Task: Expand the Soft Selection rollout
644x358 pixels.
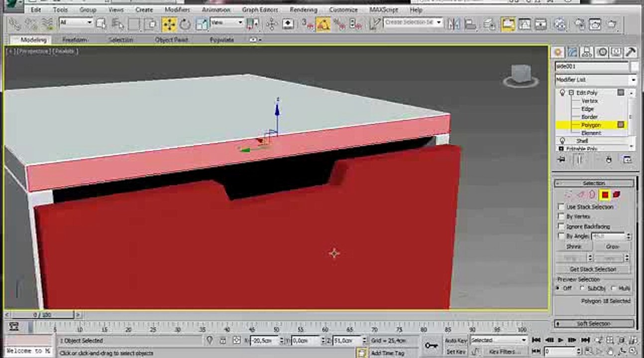Action: [594, 324]
